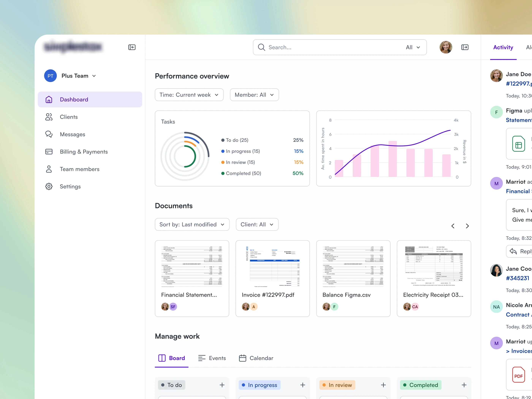This screenshot has height=399, width=532.
Task: Open Financial Statement document thumbnail
Action: click(x=192, y=267)
